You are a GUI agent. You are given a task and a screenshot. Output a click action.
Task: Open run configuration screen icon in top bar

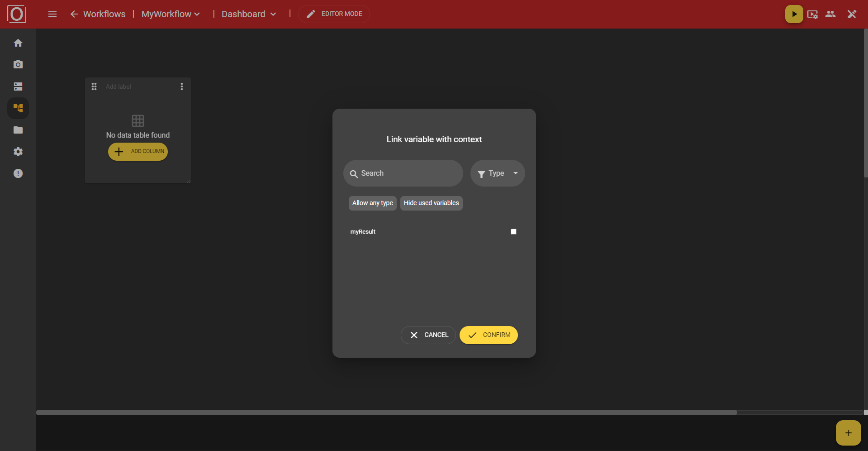812,14
